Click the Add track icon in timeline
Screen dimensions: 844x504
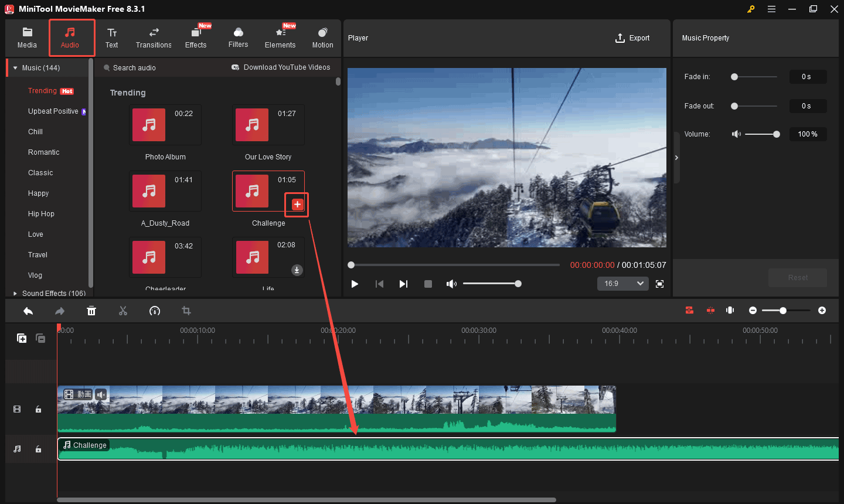point(22,338)
